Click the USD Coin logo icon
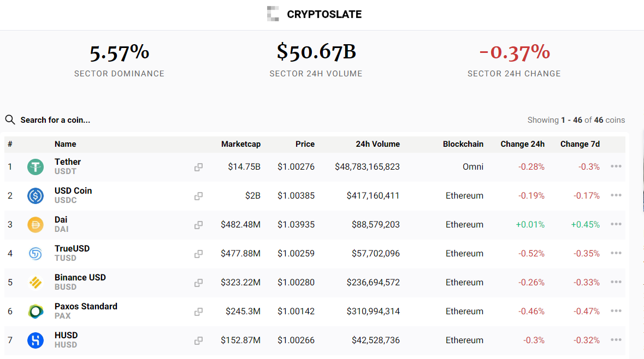This screenshot has height=359, width=644. pos(36,196)
